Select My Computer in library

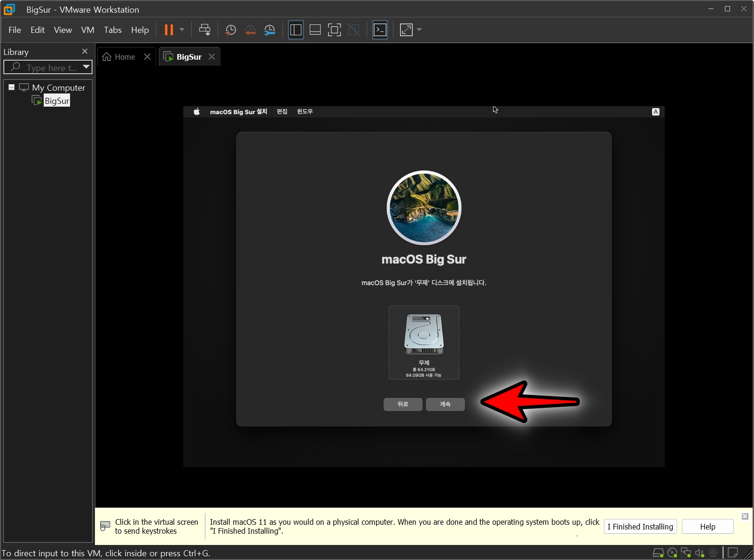(x=58, y=88)
